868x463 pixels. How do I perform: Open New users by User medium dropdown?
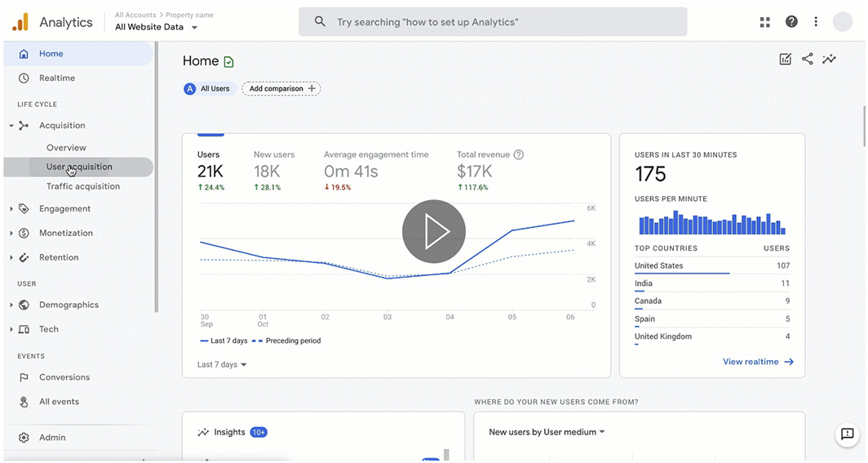click(547, 432)
